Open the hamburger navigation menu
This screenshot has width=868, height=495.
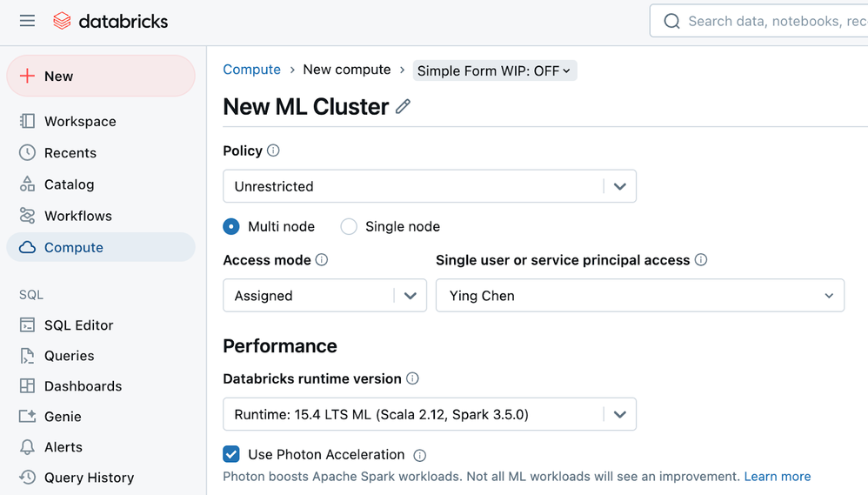click(27, 21)
